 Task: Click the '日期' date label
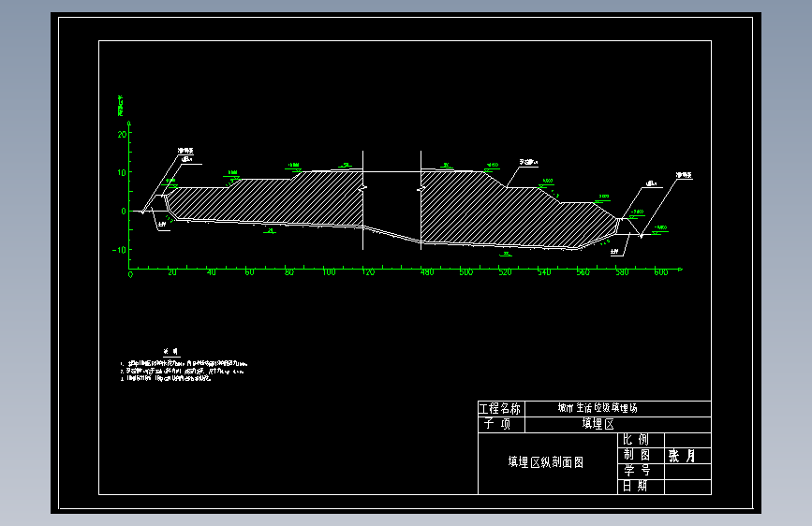coord(635,486)
